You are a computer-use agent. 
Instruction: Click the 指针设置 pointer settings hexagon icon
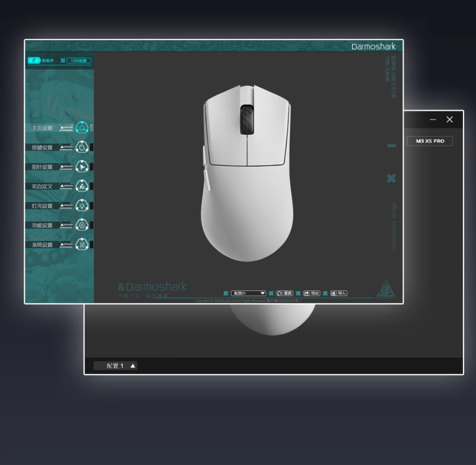pyautogui.click(x=82, y=167)
